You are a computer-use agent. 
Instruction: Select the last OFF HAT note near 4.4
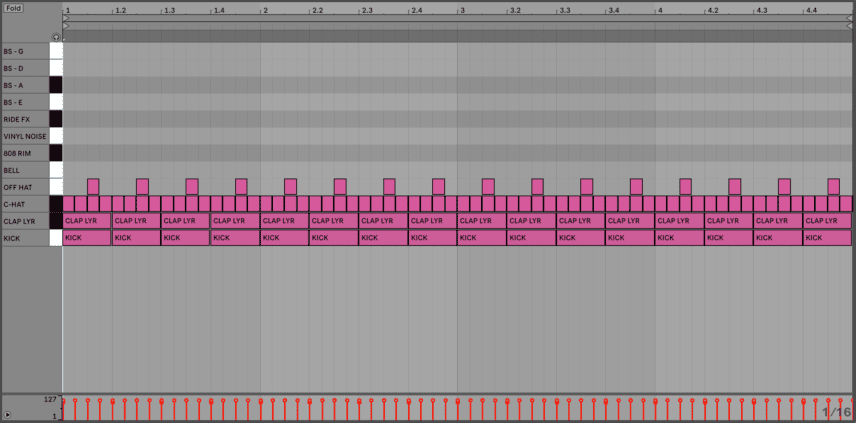point(834,187)
